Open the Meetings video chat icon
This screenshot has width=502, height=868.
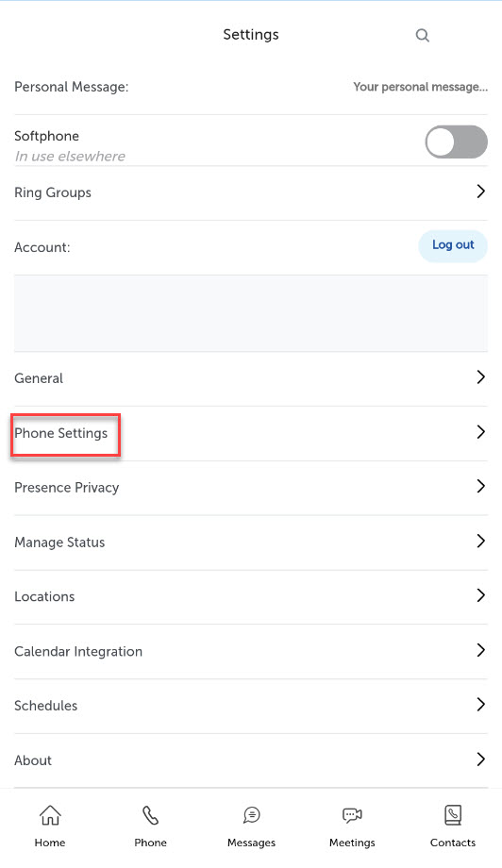352,815
